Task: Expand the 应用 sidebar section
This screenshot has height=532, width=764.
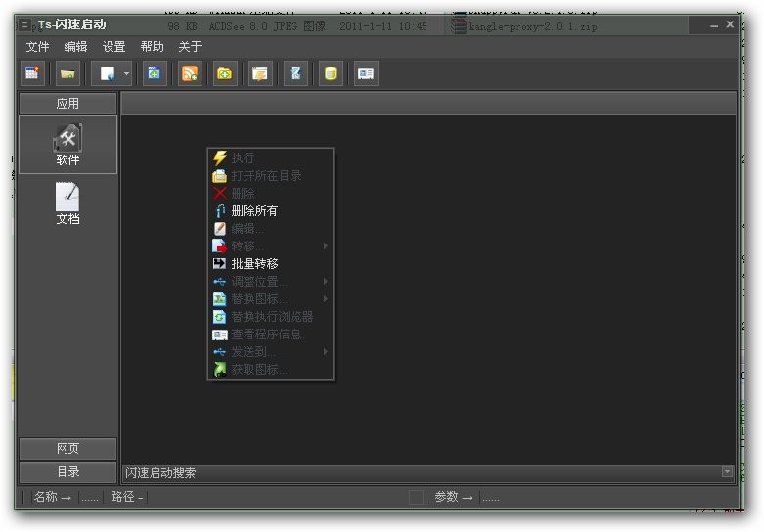Action: (x=67, y=104)
